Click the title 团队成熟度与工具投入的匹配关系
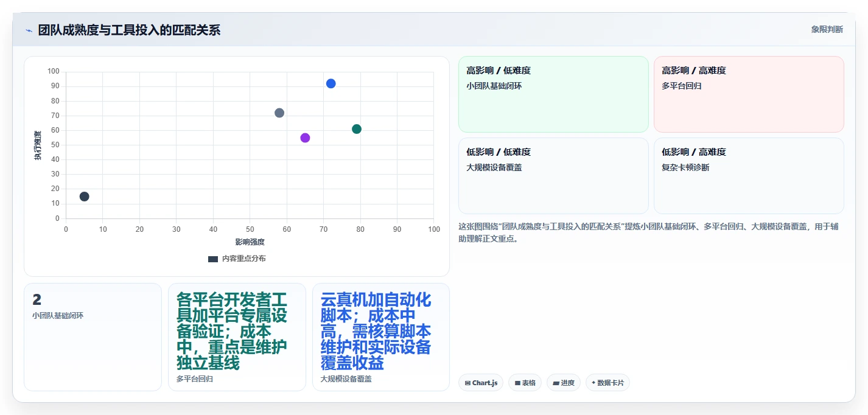868x415 pixels. (x=129, y=30)
